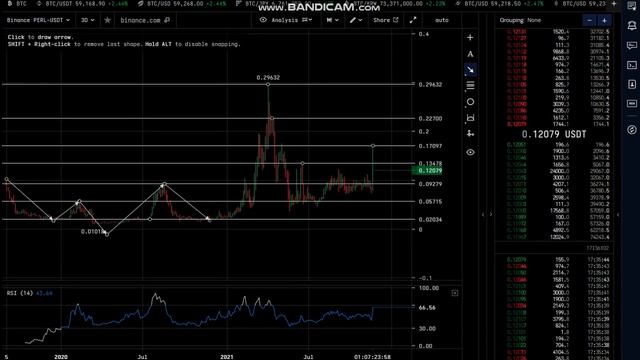Open the Analysis indicators dropdown

click(x=286, y=20)
